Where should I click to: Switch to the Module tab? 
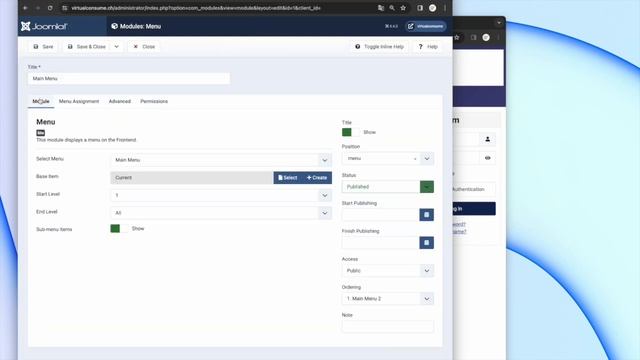pyautogui.click(x=41, y=101)
